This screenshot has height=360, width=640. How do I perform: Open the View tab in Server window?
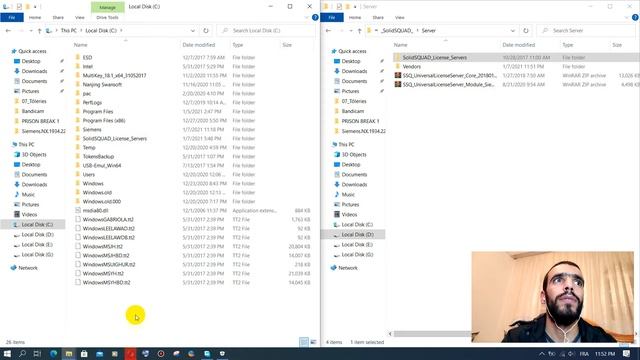tap(400, 18)
